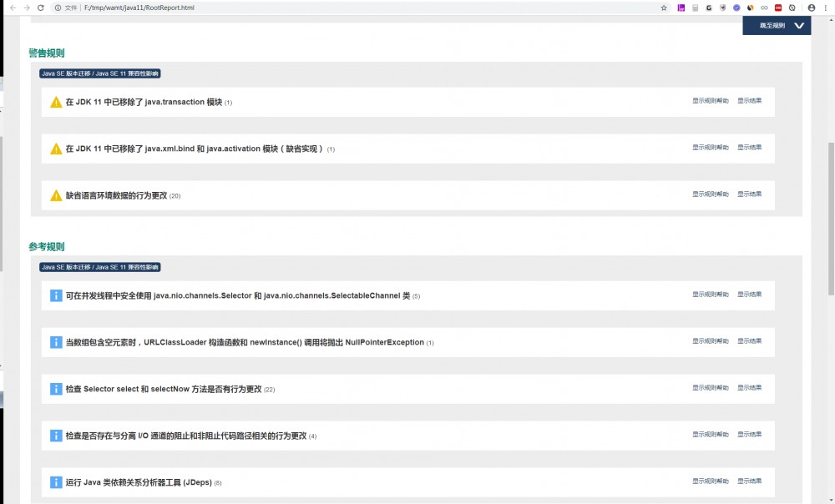Click 显示结果 for the java.transaction rule
This screenshot has height=504, width=835.
(750, 99)
